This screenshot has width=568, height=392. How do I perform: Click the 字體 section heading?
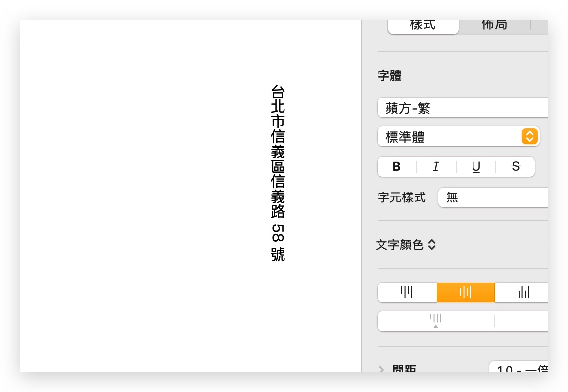click(x=390, y=75)
